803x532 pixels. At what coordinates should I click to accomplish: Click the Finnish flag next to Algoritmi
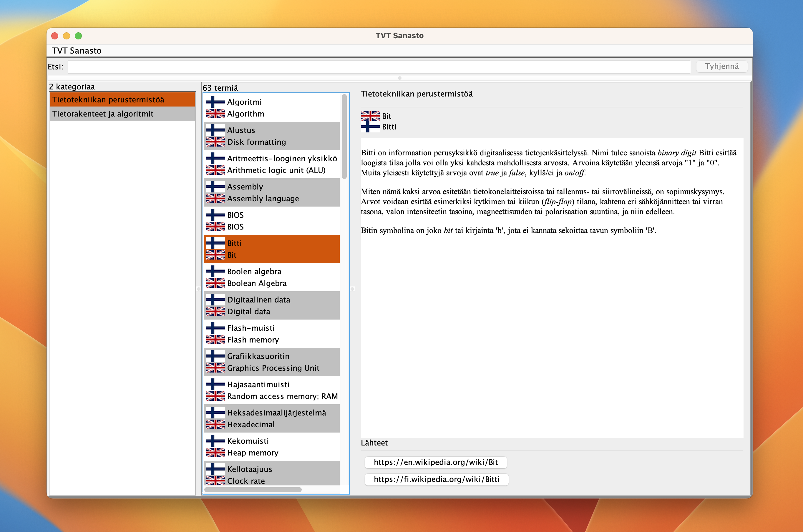pos(215,102)
